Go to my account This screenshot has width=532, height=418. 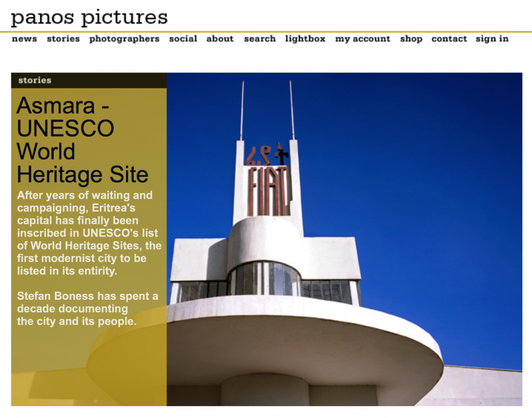pos(362,39)
